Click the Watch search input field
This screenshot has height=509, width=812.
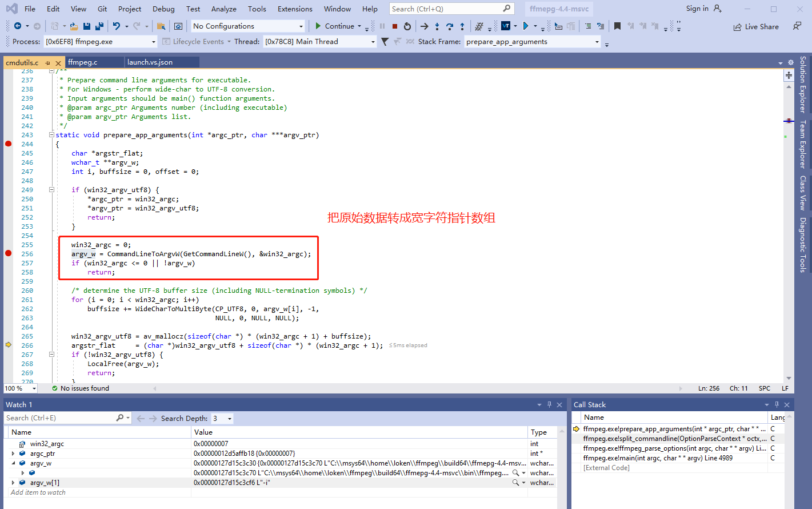[x=60, y=418]
